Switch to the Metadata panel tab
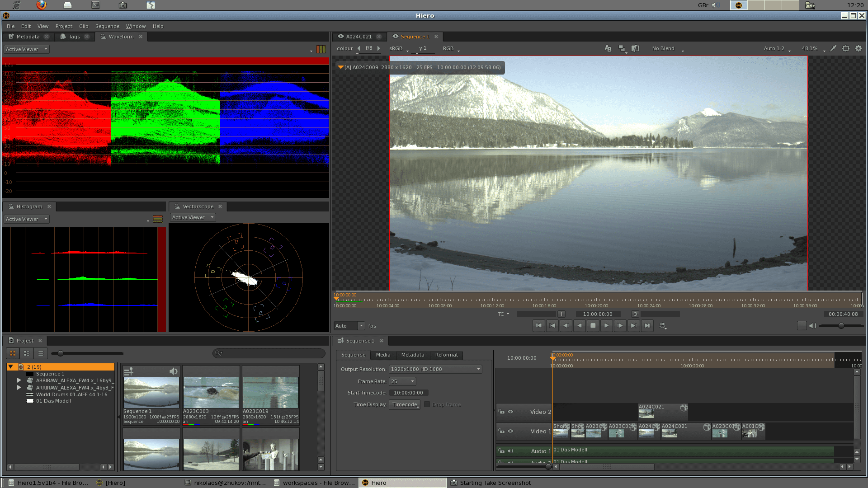 click(x=28, y=37)
